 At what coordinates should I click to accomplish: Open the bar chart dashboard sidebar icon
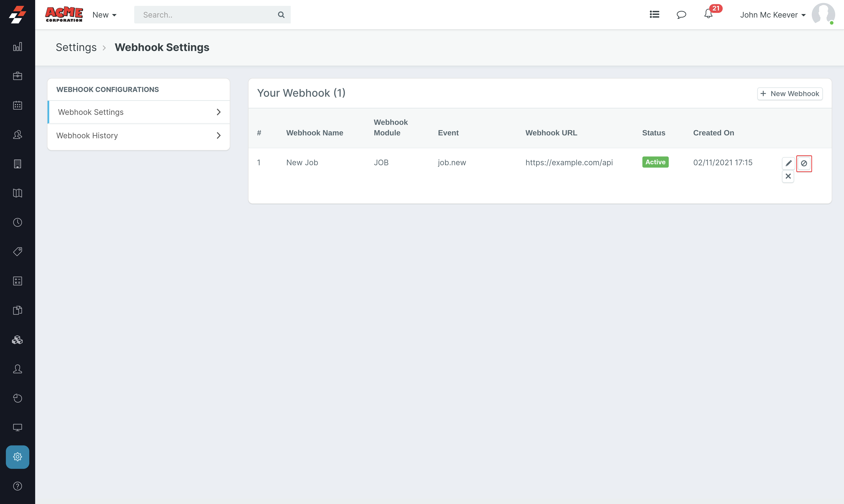pyautogui.click(x=17, y=47)
